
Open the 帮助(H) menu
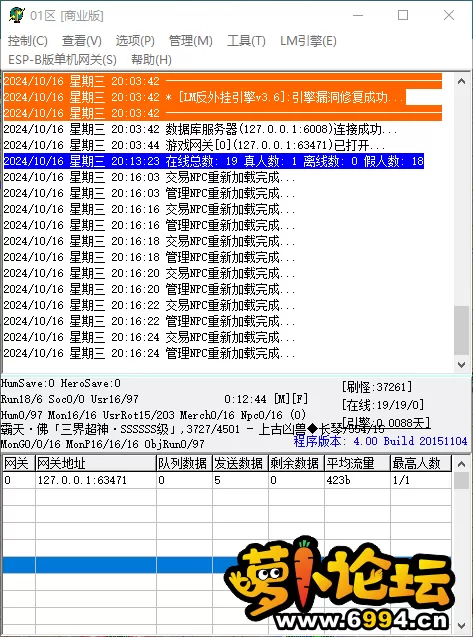tap(151, 60)
